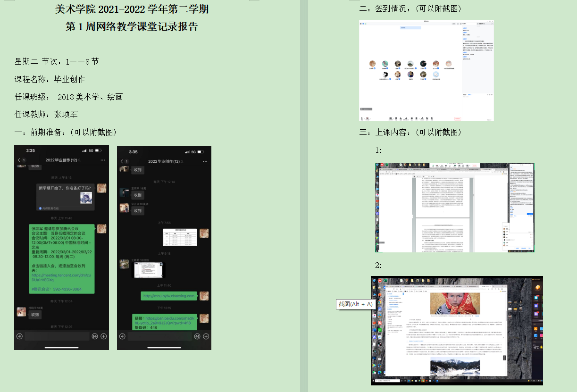The height and width of the screenshot is (392, 577).
Task: Tap back arrow in left phone chat screenshot
Action: pos(19,160)
